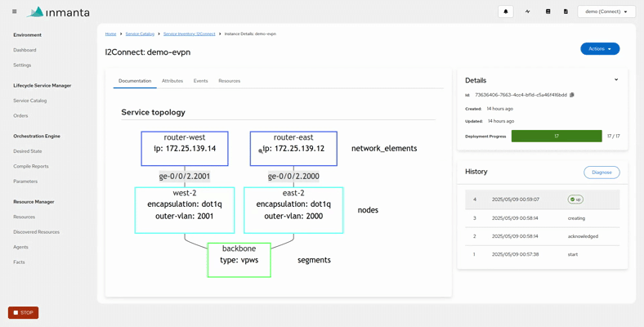644x327 pixels.
Task: Click the ge-0/0/2.2000 interface label
Action: coord(293,177)
